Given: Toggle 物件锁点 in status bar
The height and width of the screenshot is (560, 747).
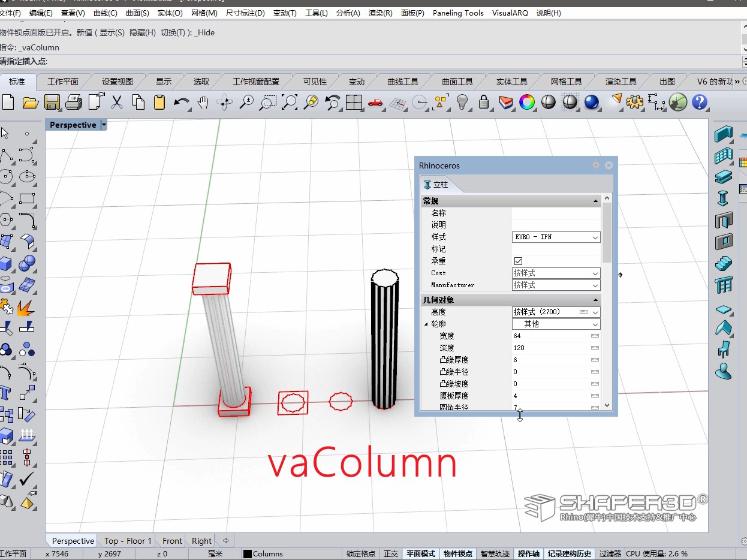Looking at the screenshot, I should (x=458, y=553).
